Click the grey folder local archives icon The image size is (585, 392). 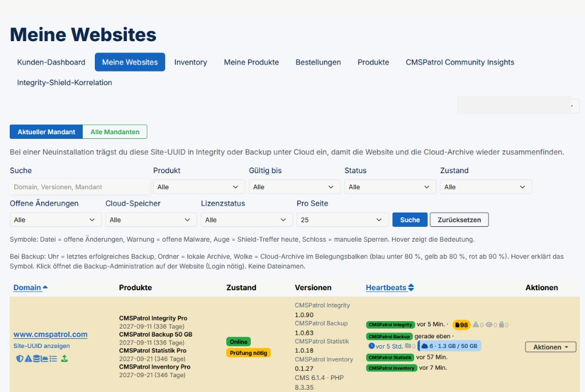tap(408, 346)
